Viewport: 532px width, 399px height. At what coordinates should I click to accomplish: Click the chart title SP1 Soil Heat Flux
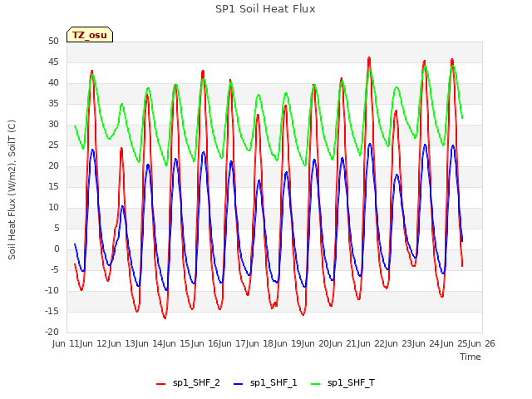[x=265, y=9]
